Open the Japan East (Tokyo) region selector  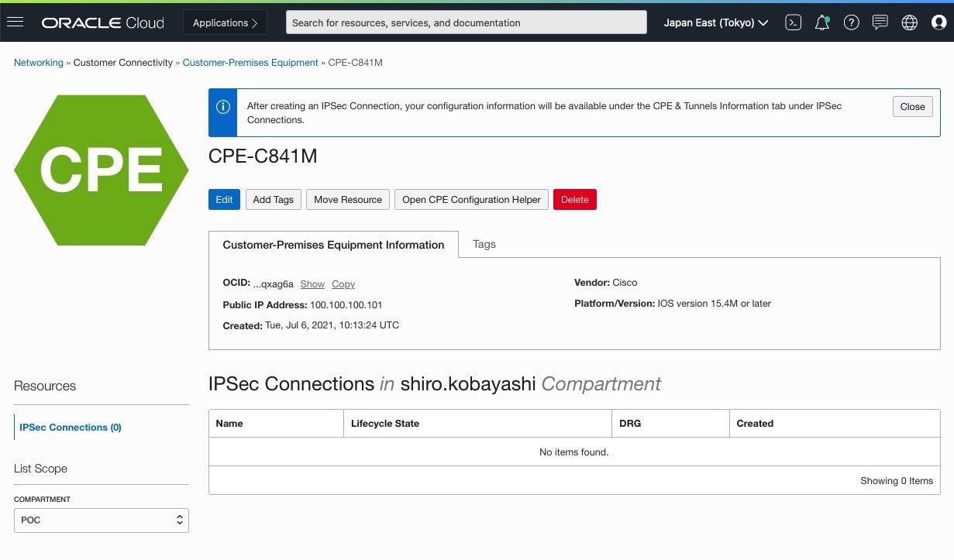click(716, 22)
